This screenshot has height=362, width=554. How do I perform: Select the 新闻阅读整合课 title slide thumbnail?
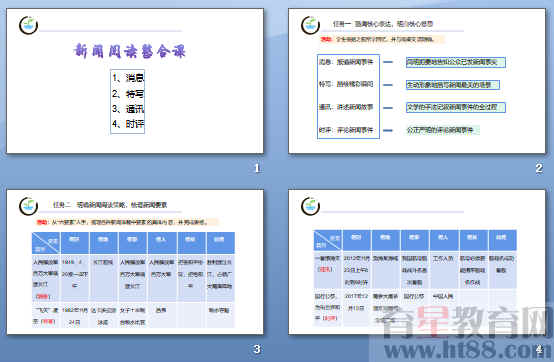(135, 81)
